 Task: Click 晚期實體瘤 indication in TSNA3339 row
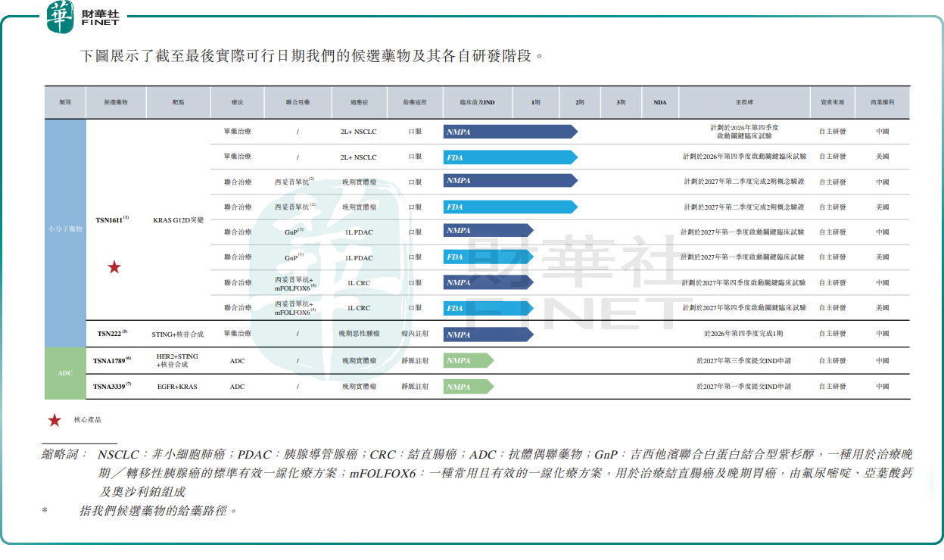358,386
